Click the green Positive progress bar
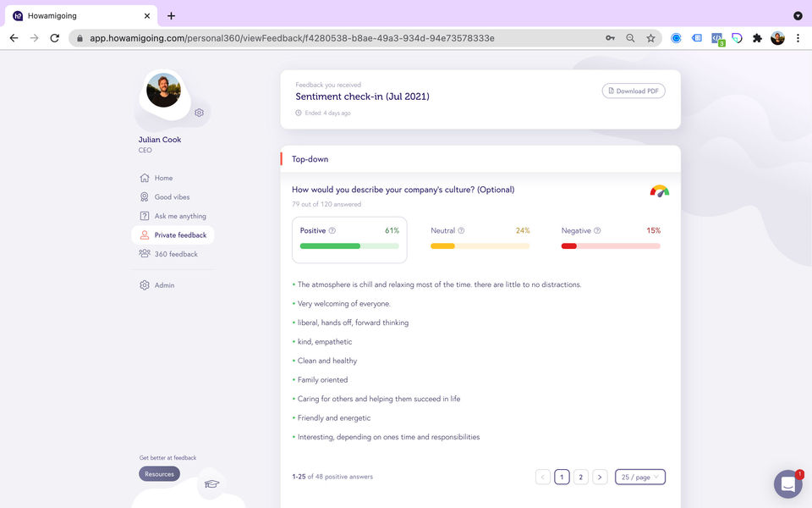 [x=349, y=246]
